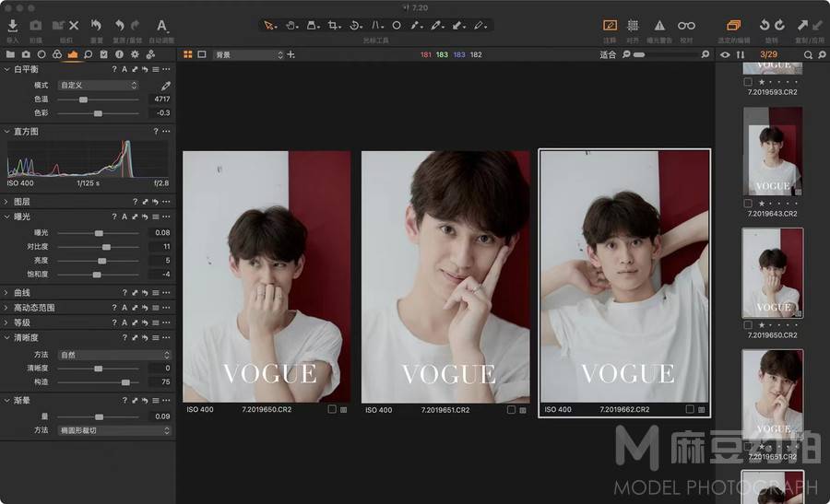Collapse the 直方图 panel

coord(6,131)
